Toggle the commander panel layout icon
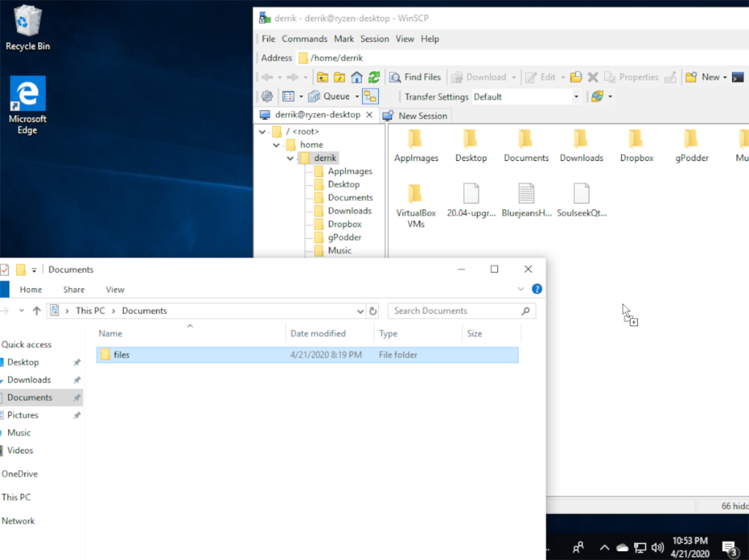Screen dimensions: 749x560 click(288, 96)
